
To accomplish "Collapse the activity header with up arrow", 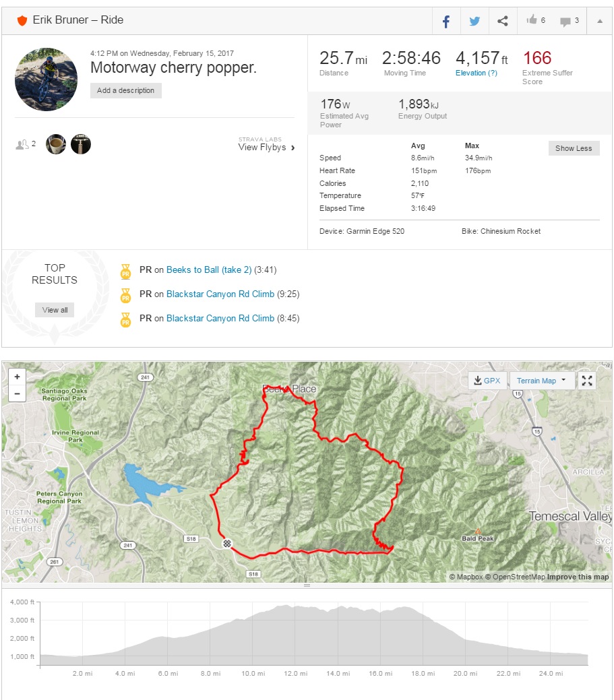I will tap(599, 21).
